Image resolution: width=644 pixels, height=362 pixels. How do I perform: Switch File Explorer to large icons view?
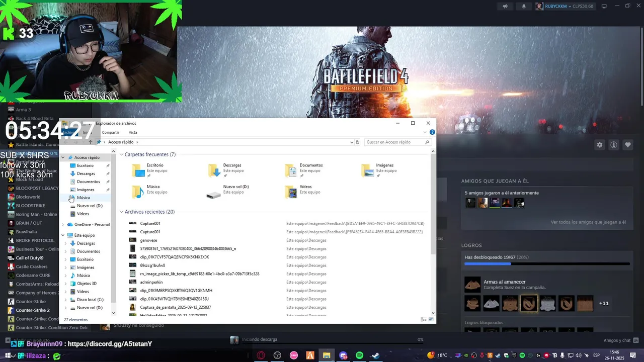coord(431,319)
